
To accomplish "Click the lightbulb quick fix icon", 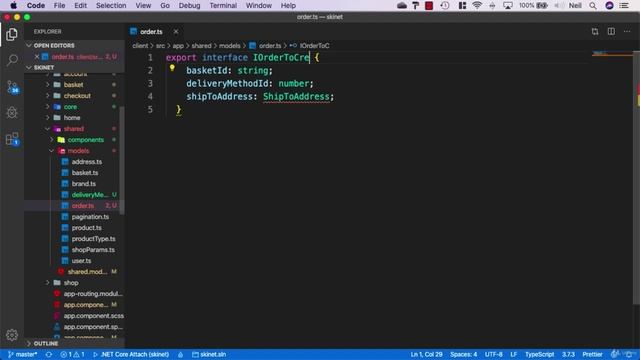I will 172,68.
